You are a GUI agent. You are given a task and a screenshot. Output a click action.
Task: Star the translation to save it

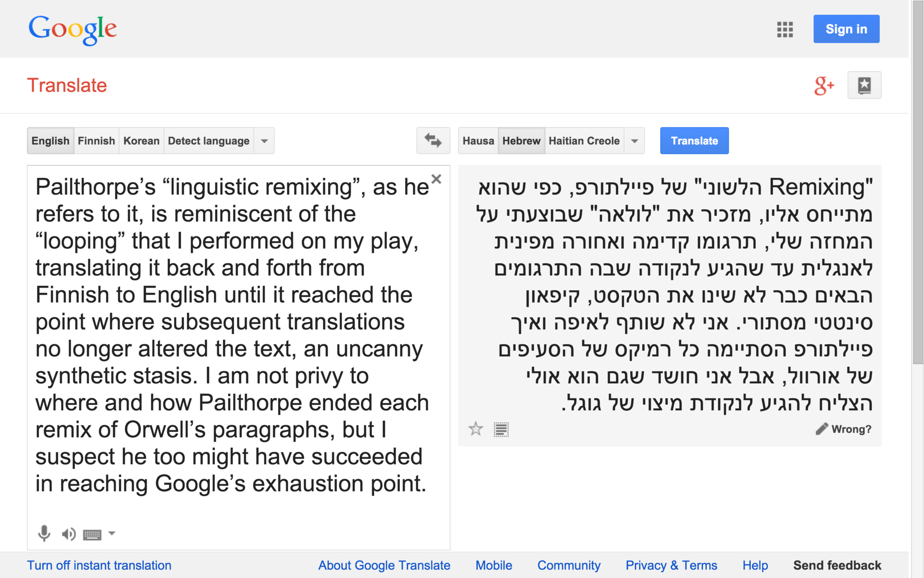[x=475, y=429]
